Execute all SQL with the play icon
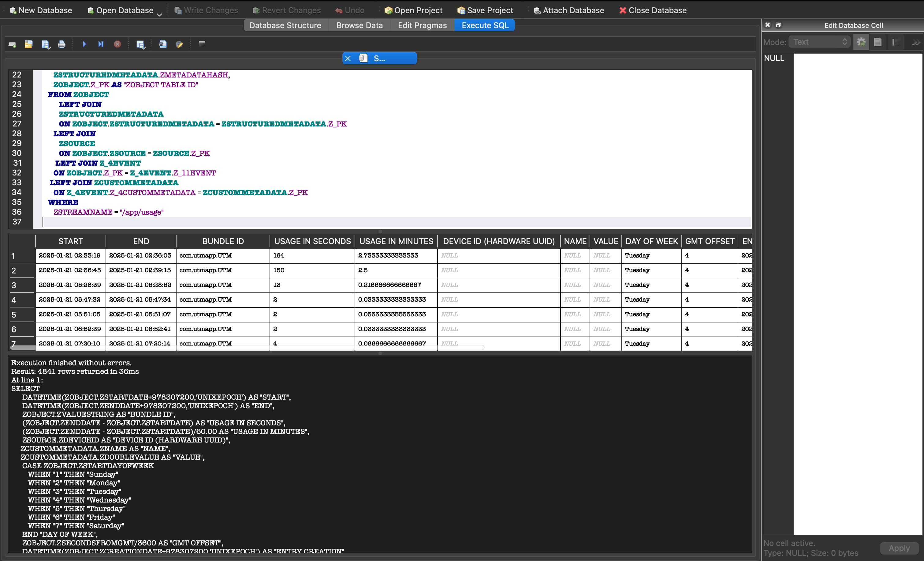This screenshot has width=924, height=561. [x=84, y=44]
